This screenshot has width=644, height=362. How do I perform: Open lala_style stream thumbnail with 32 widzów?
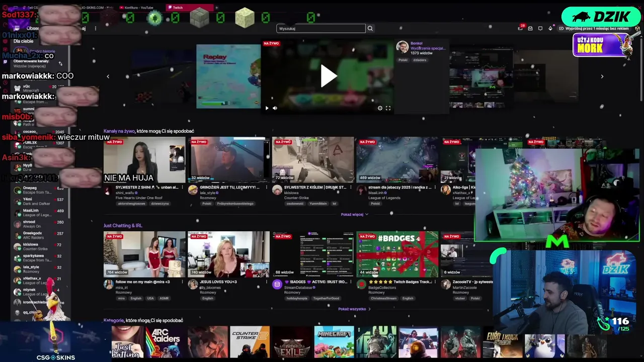[228, 160]
